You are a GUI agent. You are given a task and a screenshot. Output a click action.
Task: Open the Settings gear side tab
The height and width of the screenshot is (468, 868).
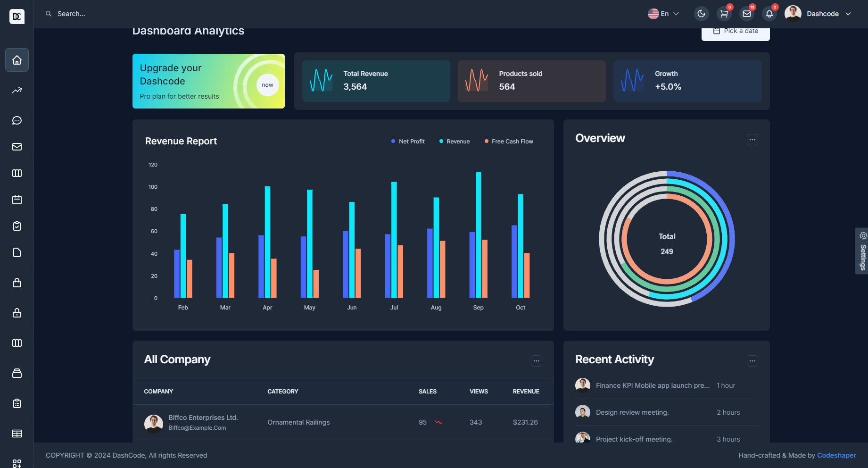pos(862,251)
